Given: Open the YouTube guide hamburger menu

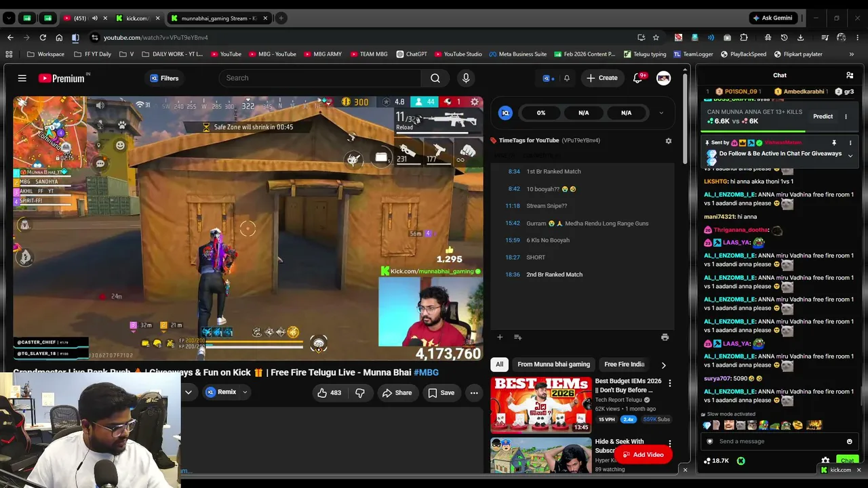Looking at the screenshot, I should point(22,78).
